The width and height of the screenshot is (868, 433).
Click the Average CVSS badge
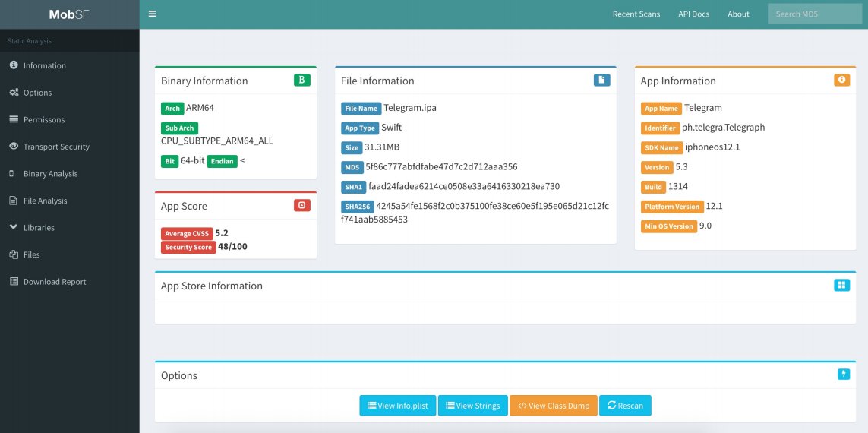[x=187, y=234]
